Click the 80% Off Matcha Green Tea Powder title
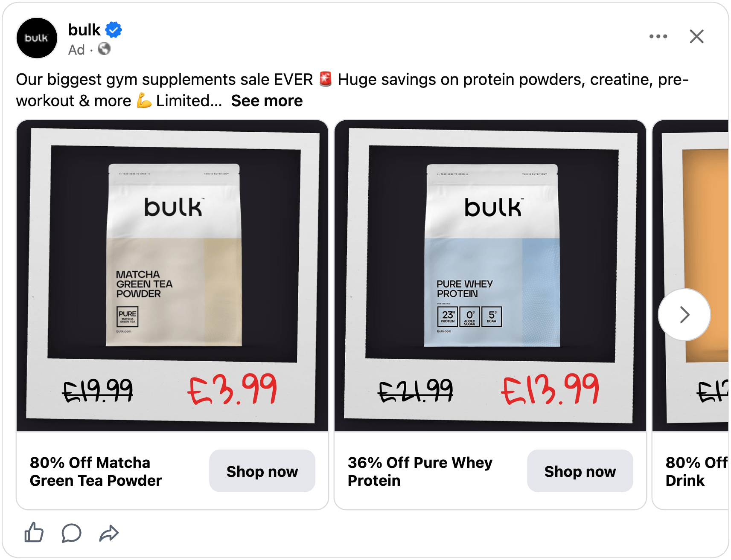 point(96,471)
